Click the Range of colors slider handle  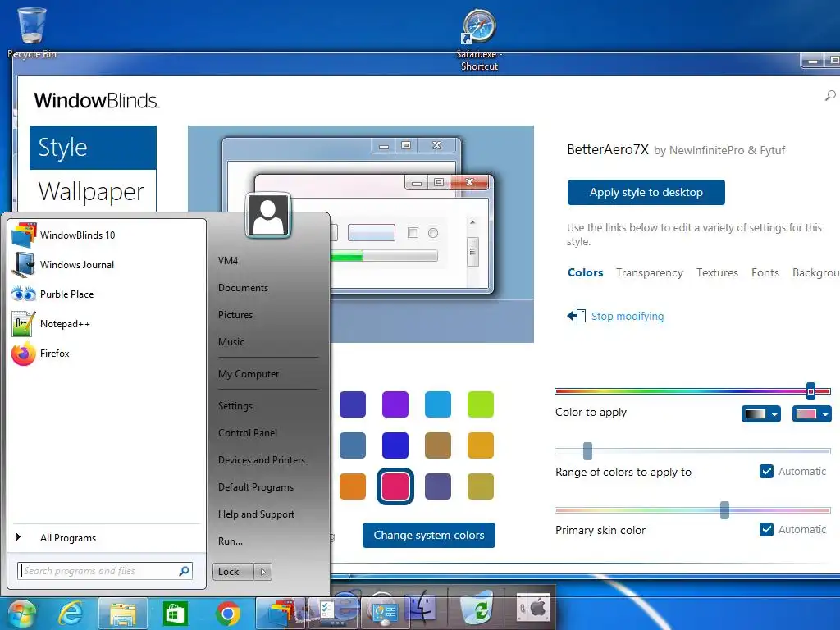[x=587, y=451]
